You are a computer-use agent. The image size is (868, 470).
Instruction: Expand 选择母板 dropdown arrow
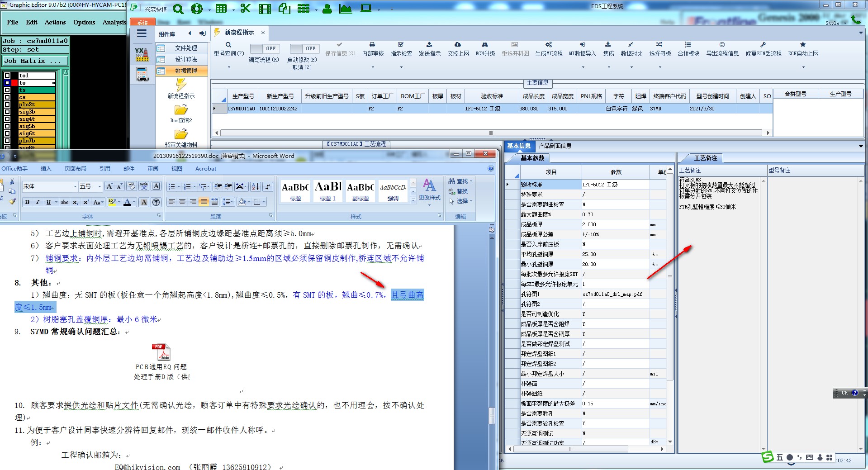tap(659, 67)
